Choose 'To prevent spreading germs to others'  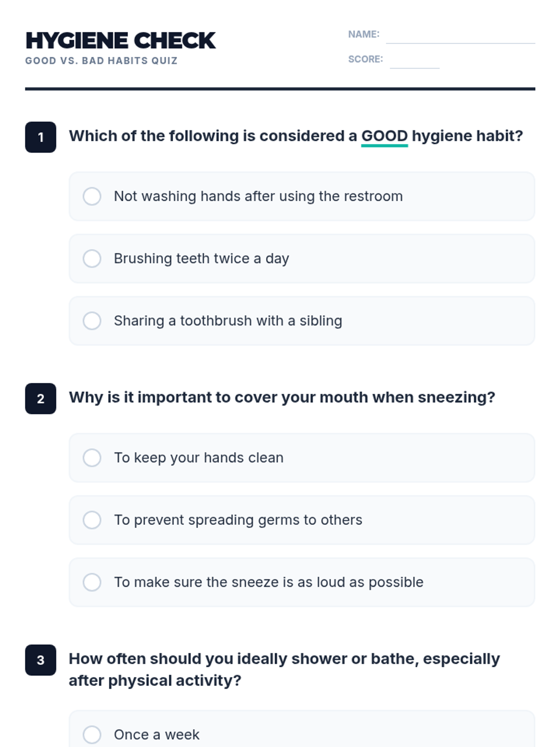point(92,520)
